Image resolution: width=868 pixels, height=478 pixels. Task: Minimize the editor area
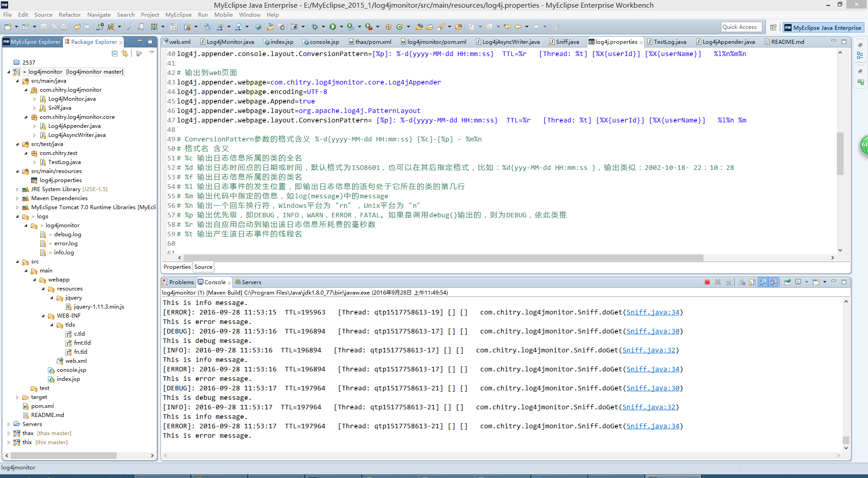(x=834, y=41)
